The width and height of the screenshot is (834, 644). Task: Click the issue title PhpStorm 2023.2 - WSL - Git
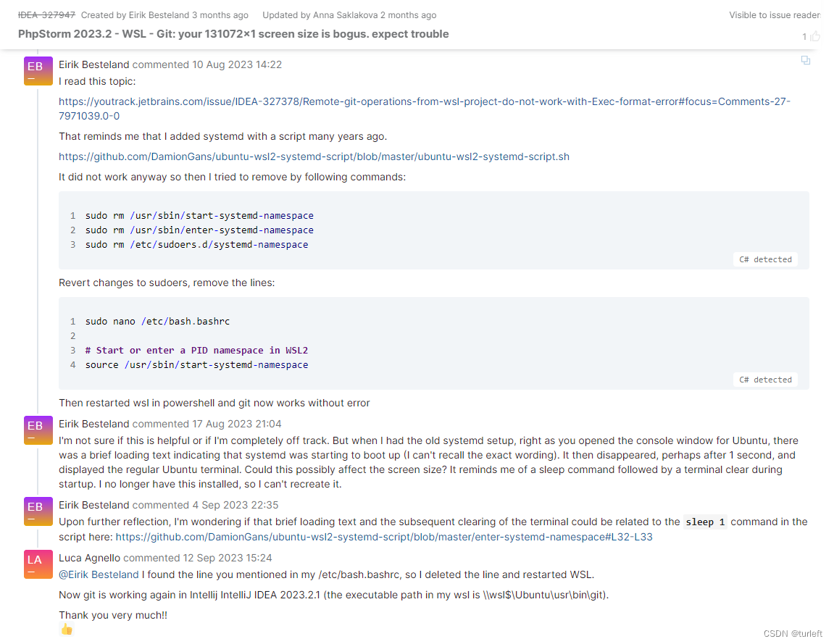(x=233, y=34)
